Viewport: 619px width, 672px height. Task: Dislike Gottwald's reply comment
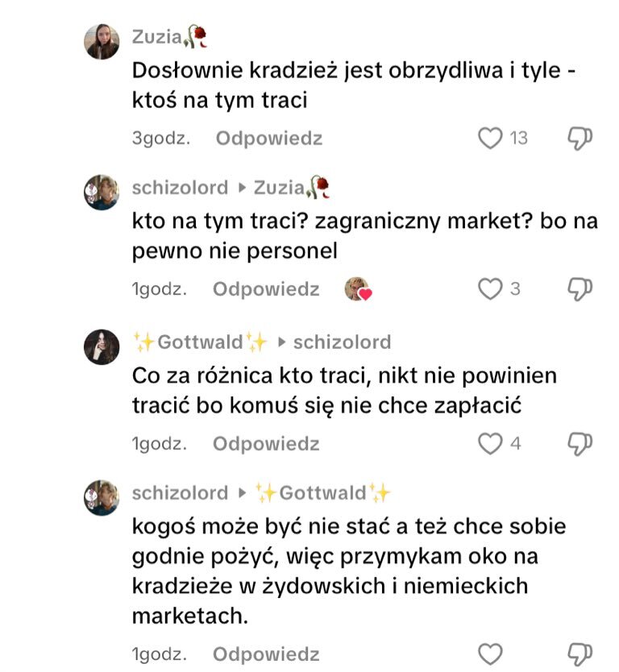click(580, 443)
